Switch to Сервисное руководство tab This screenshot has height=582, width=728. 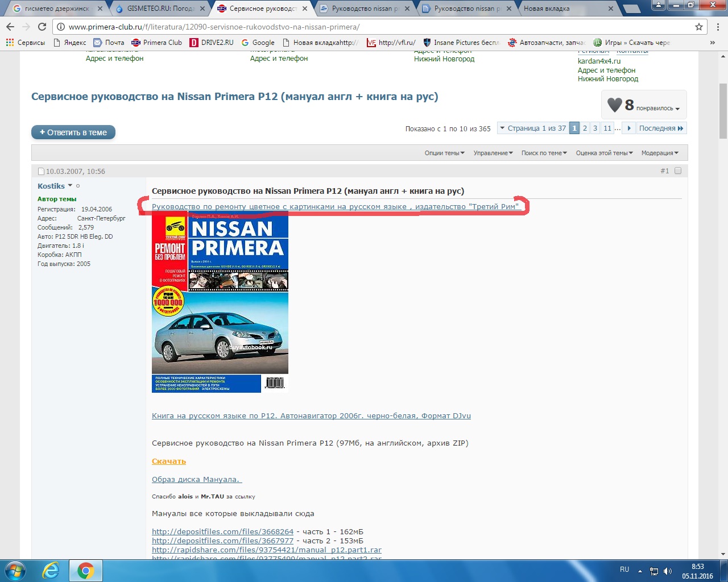[262, 9]
